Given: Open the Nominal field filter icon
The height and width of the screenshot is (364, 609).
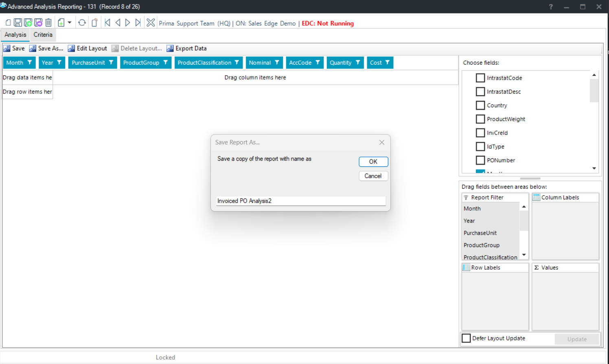Looking at the screenshot, I should 277,63.
